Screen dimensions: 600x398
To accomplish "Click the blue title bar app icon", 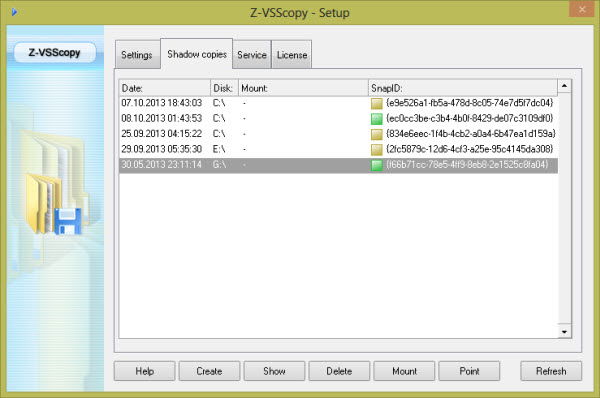I will pos(14,12).
